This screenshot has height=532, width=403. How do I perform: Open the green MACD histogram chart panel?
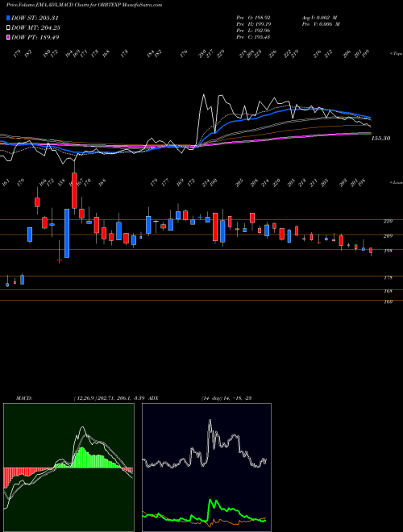tap(69, 468)
